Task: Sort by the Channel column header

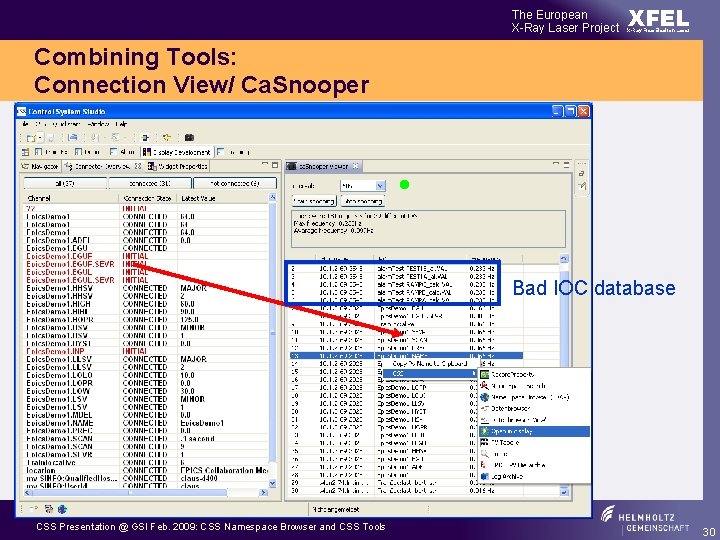Action: [72, 198]
